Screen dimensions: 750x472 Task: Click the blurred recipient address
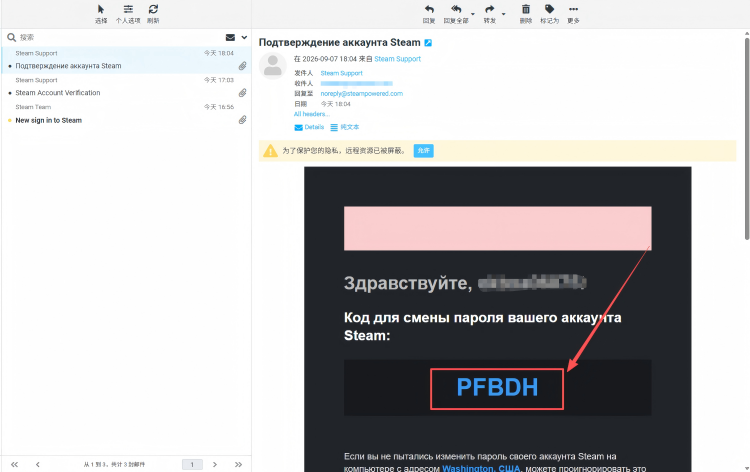[356, 83]
